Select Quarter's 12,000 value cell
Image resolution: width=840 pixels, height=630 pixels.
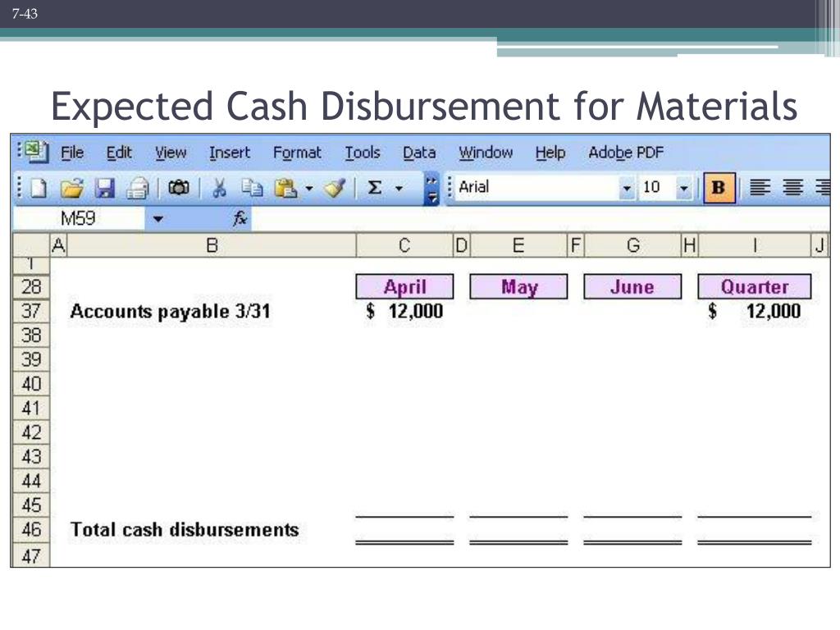coord(755,311)
